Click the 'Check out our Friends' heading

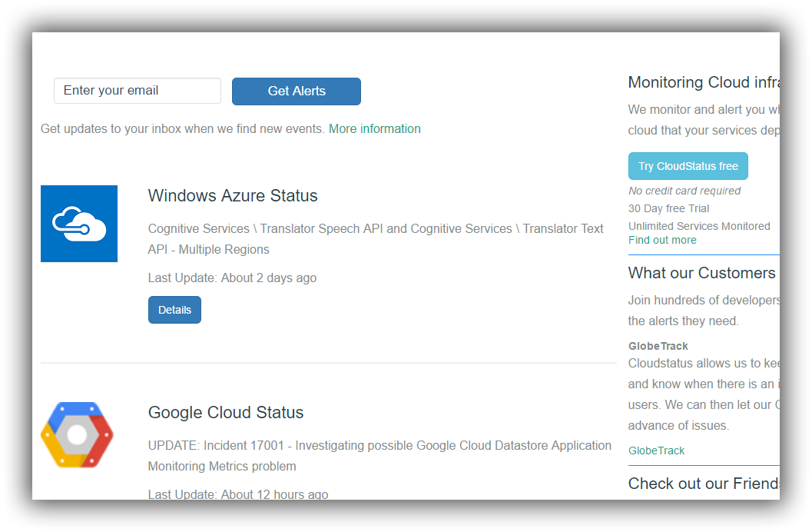pyautogui.click(x=703, y=484)
